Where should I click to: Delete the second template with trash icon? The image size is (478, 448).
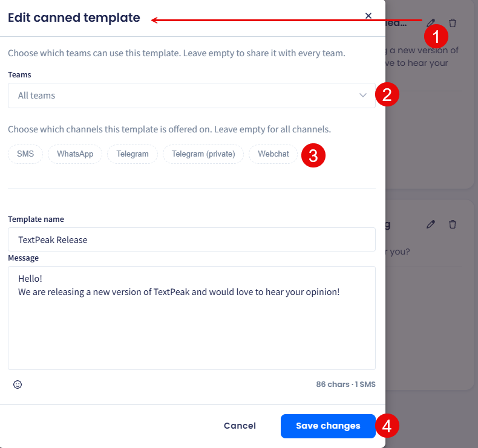coord(453,224)
